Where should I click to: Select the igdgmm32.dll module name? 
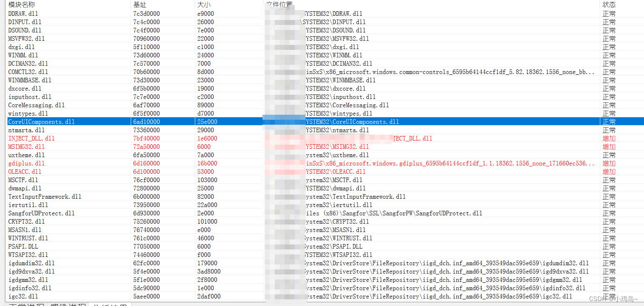(x=28, y=279)
